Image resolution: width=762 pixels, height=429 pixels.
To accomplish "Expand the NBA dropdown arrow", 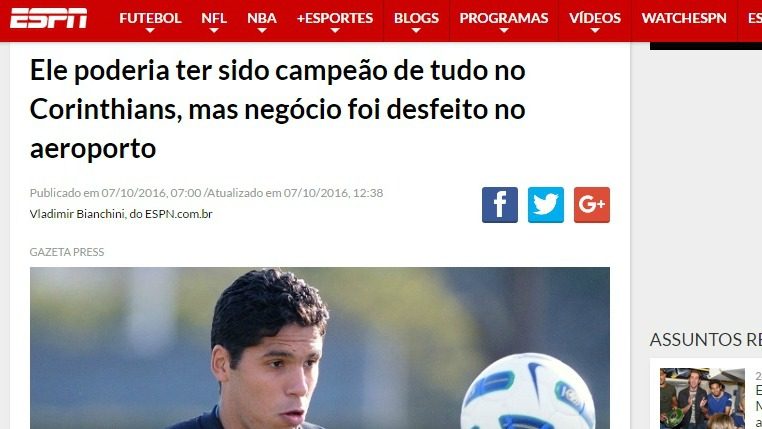I will (x=262, y=31).
